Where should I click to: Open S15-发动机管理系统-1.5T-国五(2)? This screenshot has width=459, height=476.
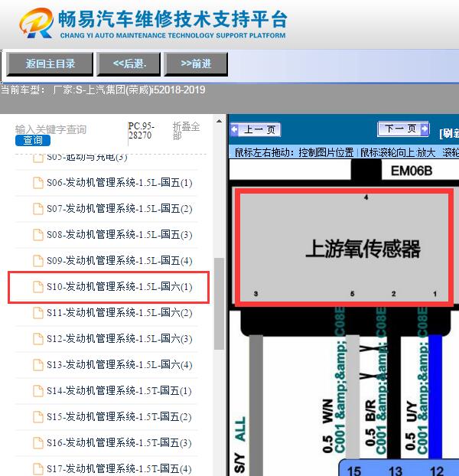(119, 417)
